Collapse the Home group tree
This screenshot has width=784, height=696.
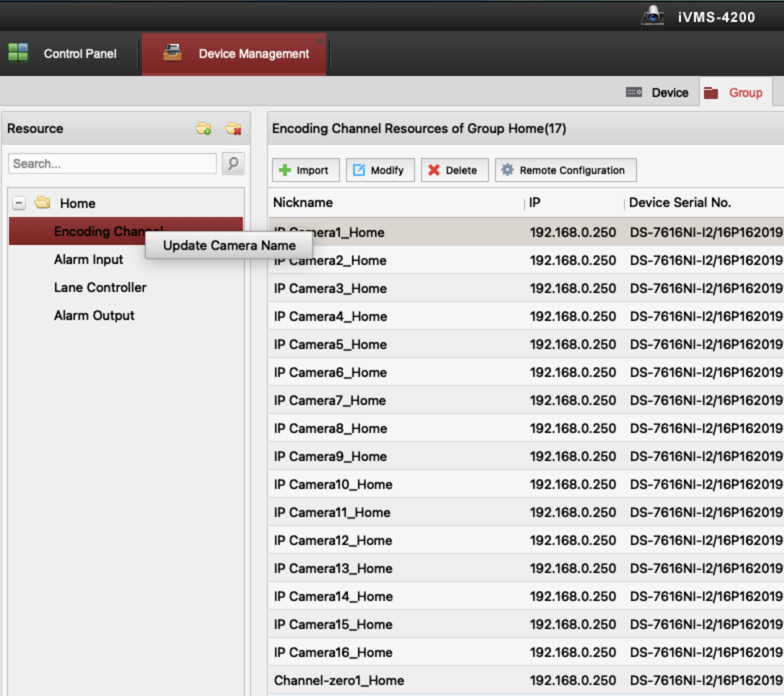pos(19,203)
